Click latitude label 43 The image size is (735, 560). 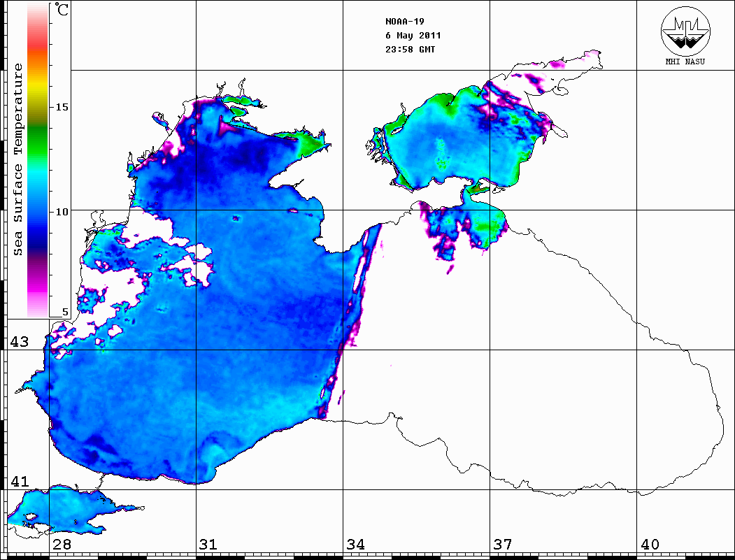(19, 342)
